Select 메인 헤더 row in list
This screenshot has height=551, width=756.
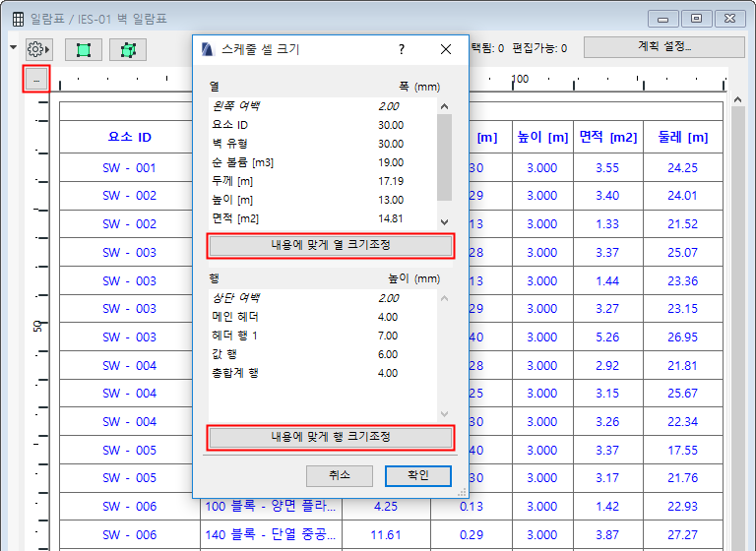323,317
